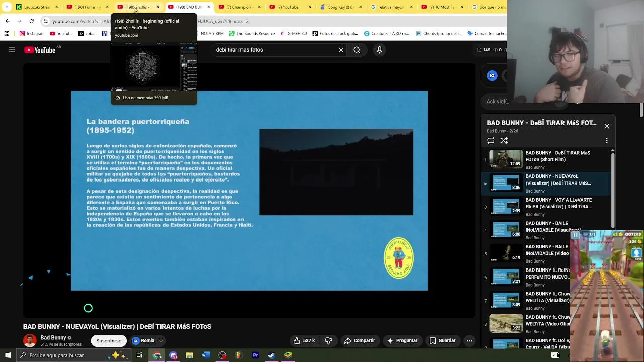The image size is (644, 362).
Task: Open cobalt bookmark
Action: point(88,34)
